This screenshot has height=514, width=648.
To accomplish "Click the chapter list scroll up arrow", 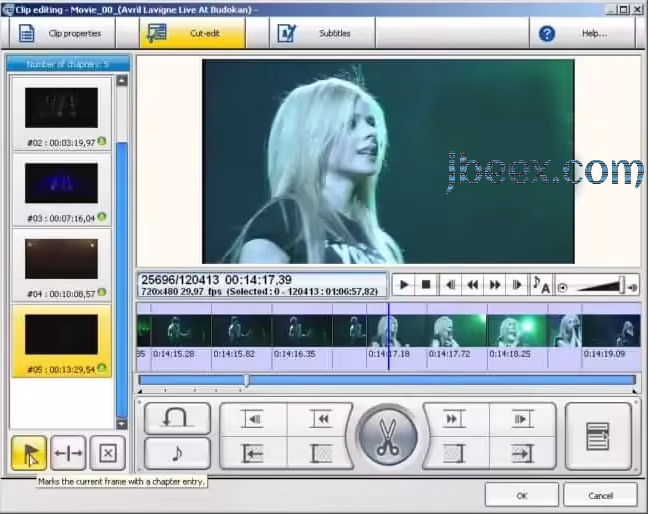I will point(122,81).
